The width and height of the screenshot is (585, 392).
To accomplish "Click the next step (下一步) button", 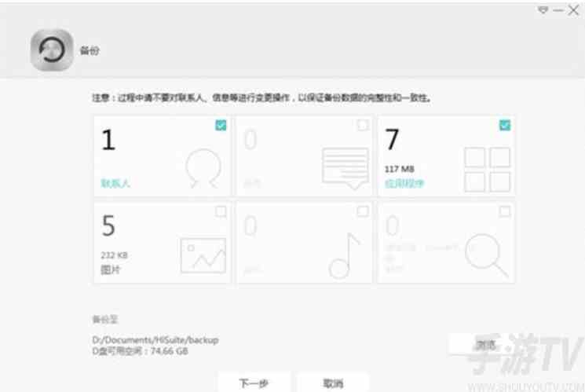I will tap(254, 383).
